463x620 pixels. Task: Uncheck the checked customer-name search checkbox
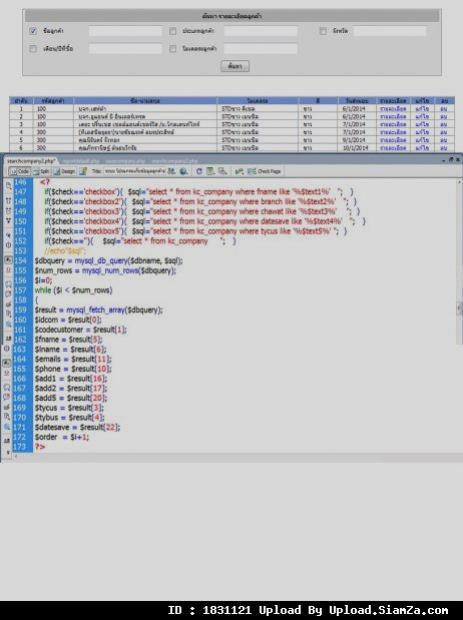[33, 31]
